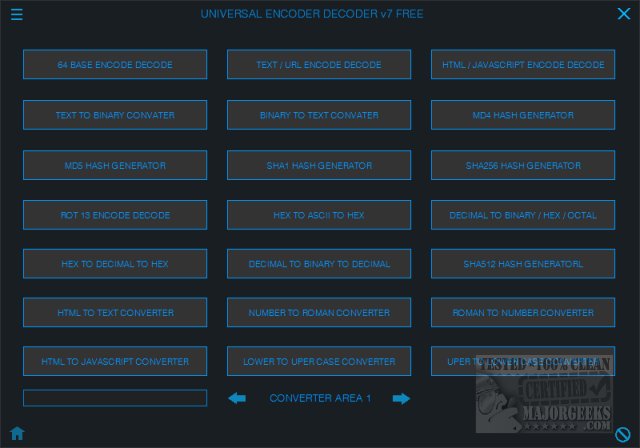Open Hex to ASCII to Hex tool
This screenshot has height=448, width=640.
319,215
